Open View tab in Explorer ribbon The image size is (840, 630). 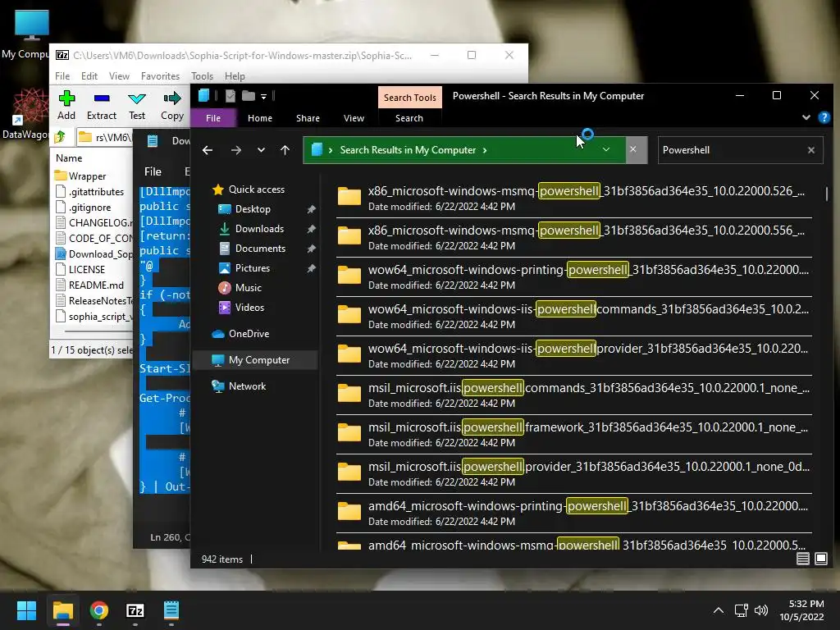pos(354,118)
